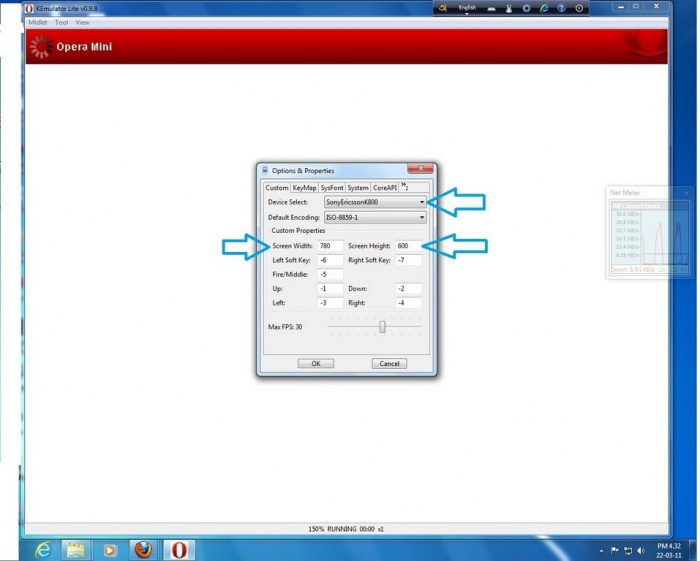Image resolution: width=700 pixels, height=561 pixels.
Task: Open the Default Encoding dropdown
Action: click(x=375, y=217)
